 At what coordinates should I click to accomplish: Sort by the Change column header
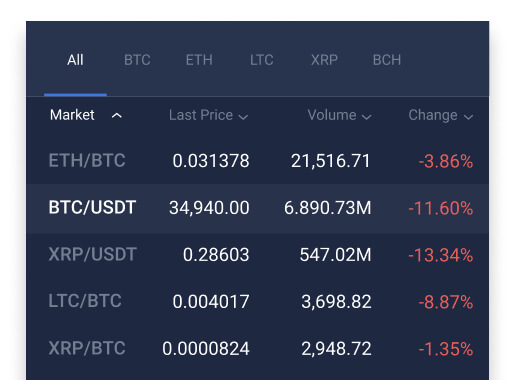pyautogui.click(x=433, y=115)
